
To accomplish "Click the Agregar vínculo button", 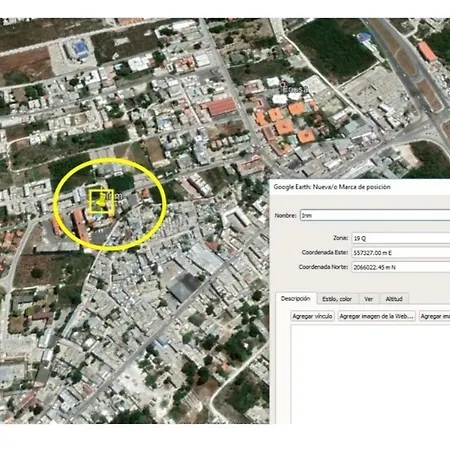I will 312,316.
